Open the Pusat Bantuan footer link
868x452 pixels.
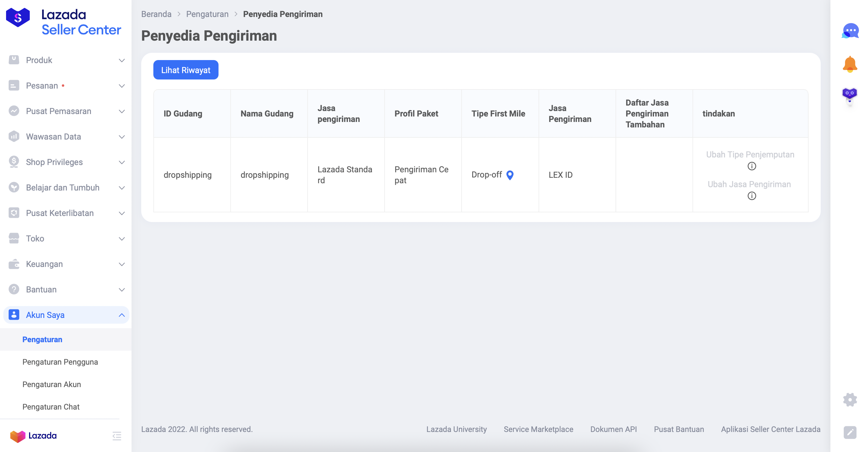click(679, 430)
